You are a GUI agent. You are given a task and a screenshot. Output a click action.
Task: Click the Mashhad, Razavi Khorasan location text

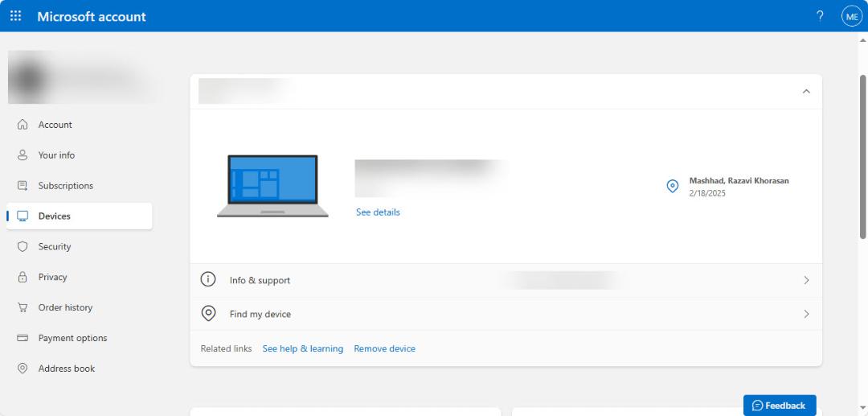pos(739,180)
